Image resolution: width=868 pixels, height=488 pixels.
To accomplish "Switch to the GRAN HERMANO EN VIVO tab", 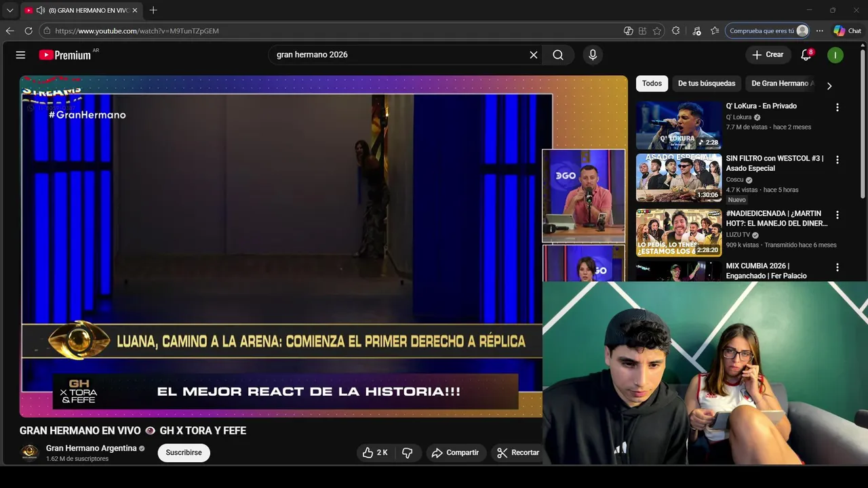I will coord(81,10).
